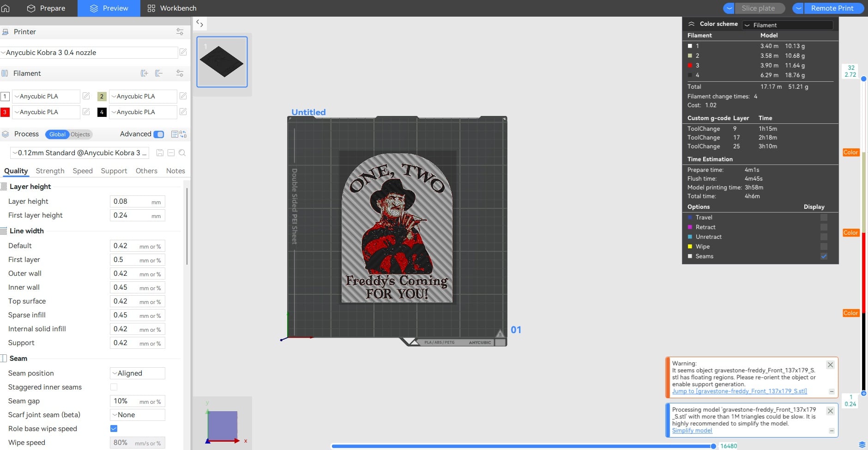The width and height of the screenshot is (868, 450).
Task: Select filament 4 black color swatch
Action: pyautogui.click(x=102, y=112)
